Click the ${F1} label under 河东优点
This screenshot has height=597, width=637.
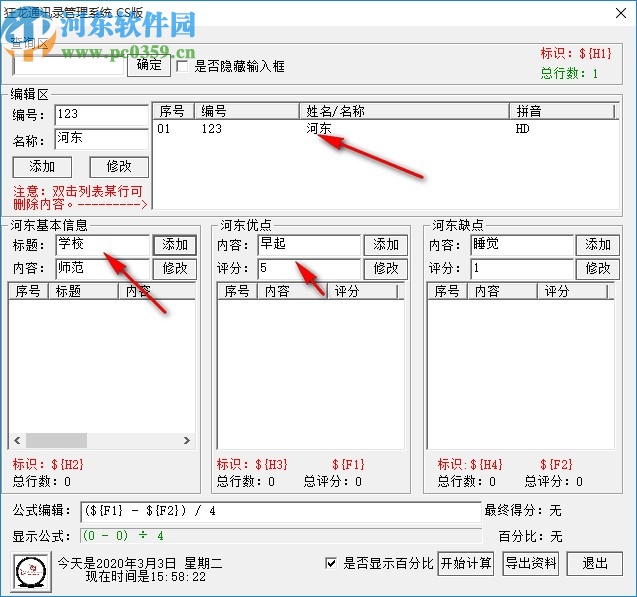click(348, 464)
